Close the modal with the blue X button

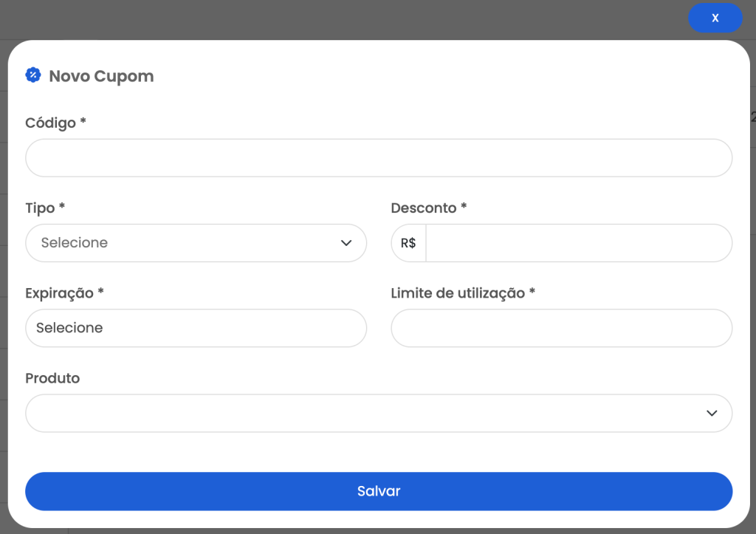tap(715, 18)
